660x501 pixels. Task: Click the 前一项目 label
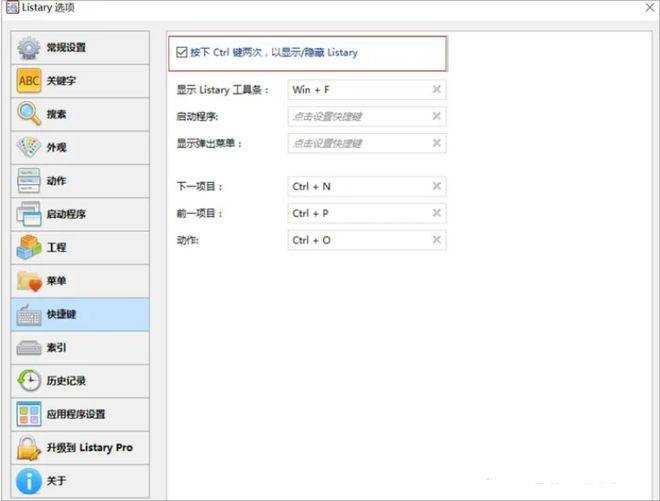coord(200,213)
